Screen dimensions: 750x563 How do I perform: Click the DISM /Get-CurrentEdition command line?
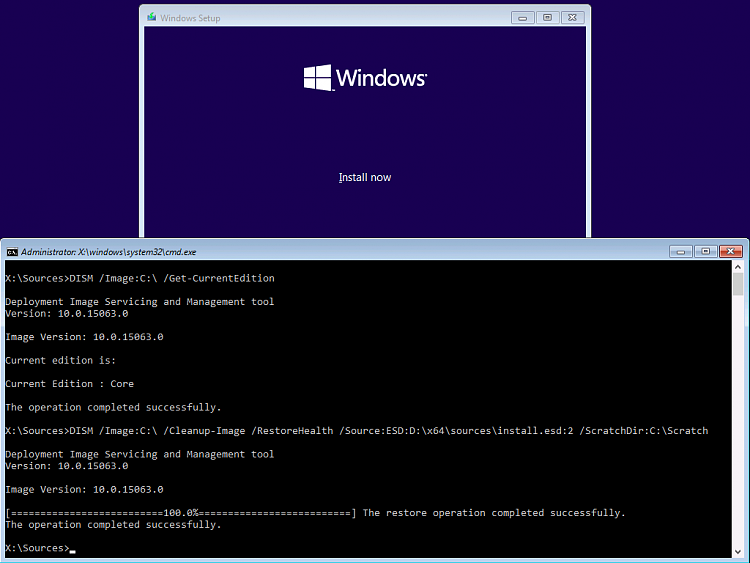coord(140,278)
